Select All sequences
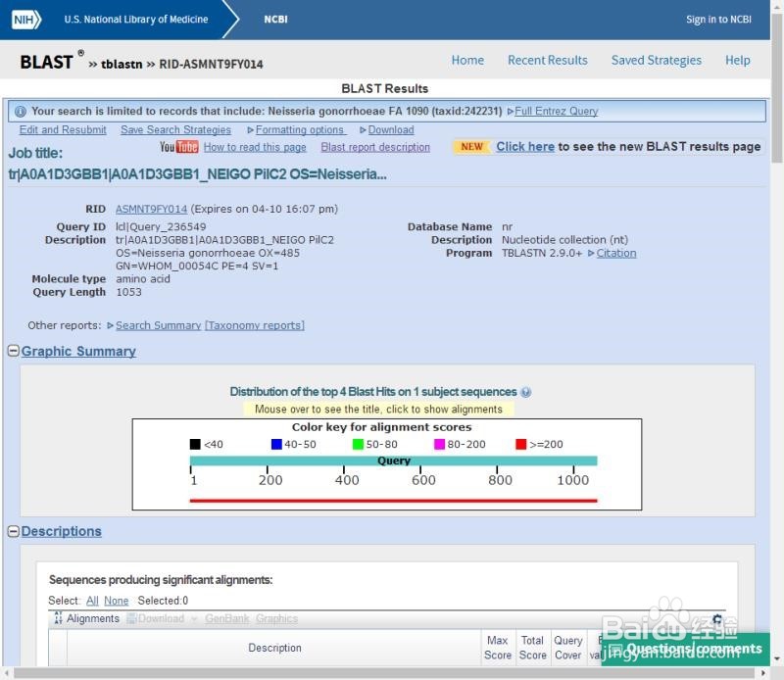This screenshot has width=784, height=680. tap(92, 601)
